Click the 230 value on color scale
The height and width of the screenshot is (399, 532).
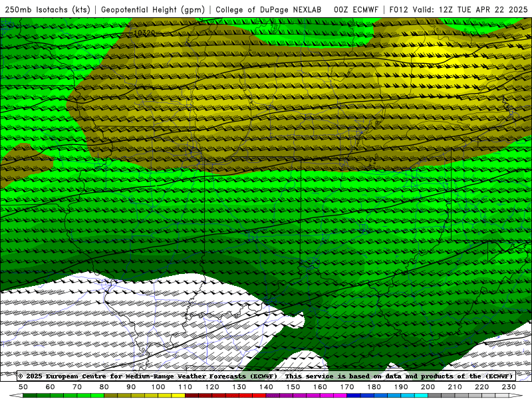click(x=509, y=387)
